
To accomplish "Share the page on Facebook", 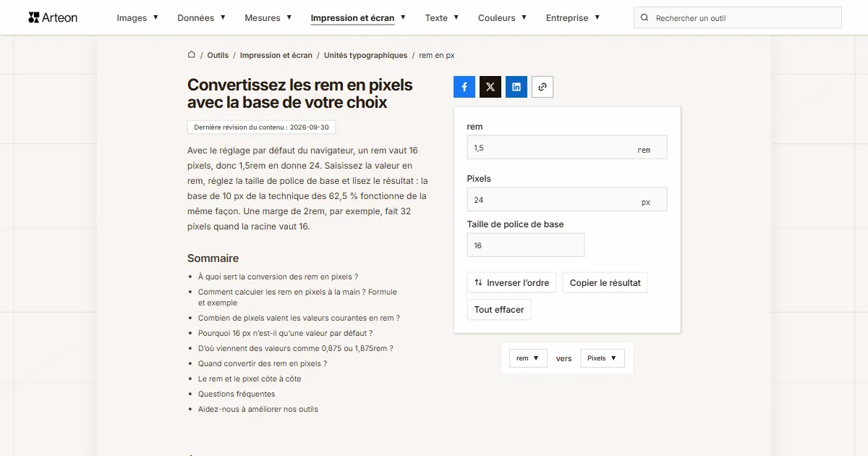I will coord(464,87).
